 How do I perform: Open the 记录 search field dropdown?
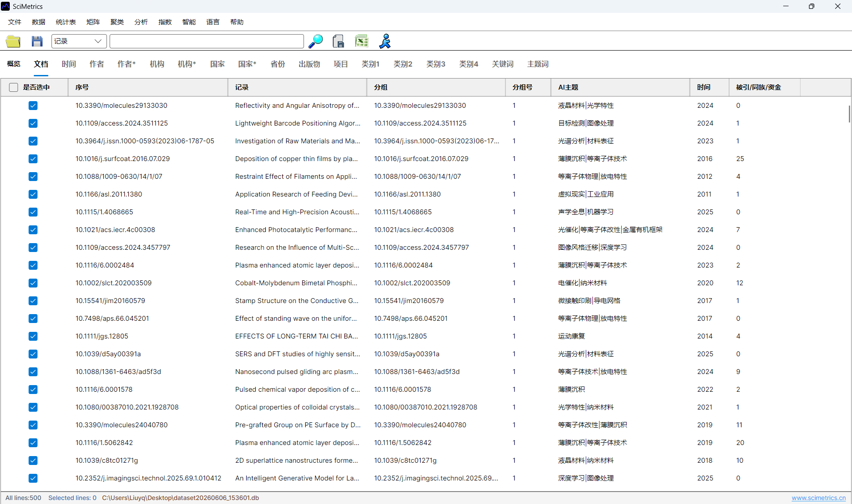79,41
